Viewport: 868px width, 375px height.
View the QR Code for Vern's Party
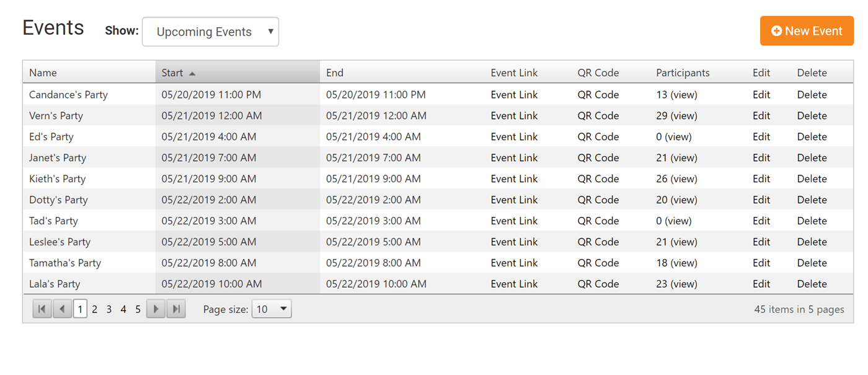click(x=598, y=115)
